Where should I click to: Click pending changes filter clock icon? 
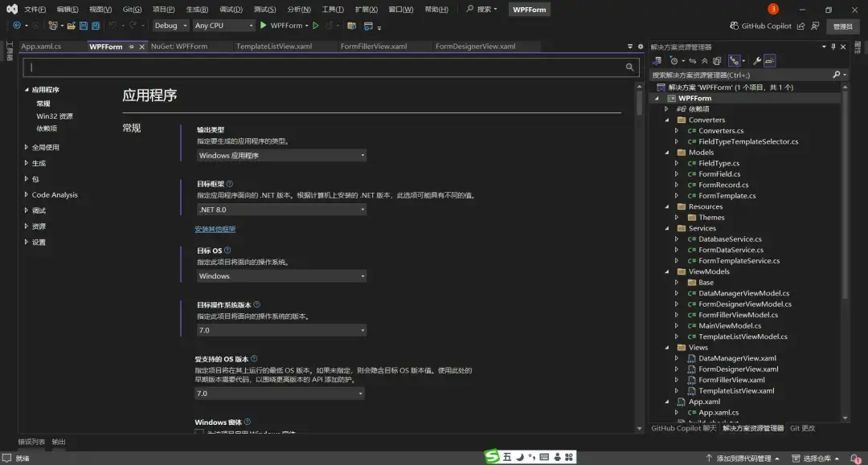[x=674, y=61]
